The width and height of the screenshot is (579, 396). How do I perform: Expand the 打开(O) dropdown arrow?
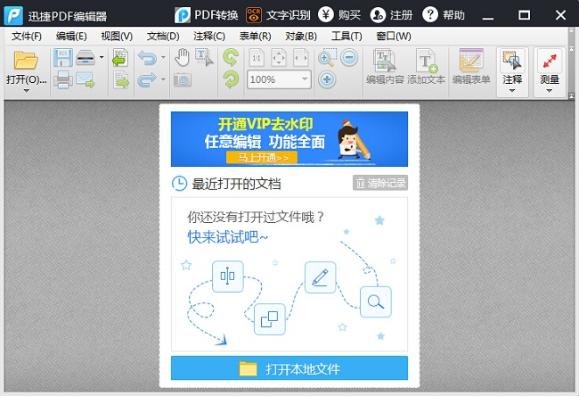click(26, 91)
